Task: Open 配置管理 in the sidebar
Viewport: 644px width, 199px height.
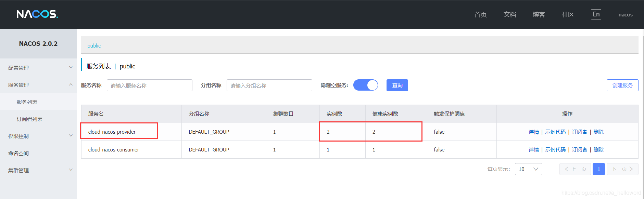Action: (x=18, y=68)
